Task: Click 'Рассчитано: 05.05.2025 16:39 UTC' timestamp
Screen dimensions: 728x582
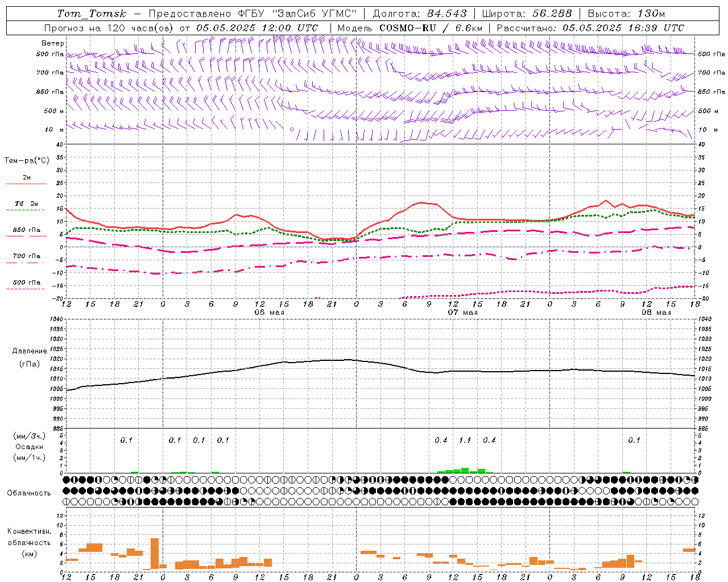Action: (590, 28)
